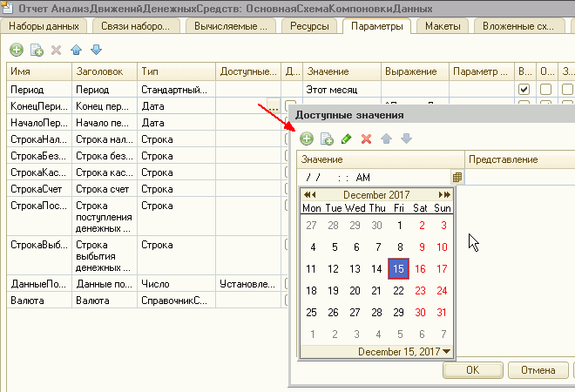
Task: Select the Период parameter name cell
Action: coord(39,90)
